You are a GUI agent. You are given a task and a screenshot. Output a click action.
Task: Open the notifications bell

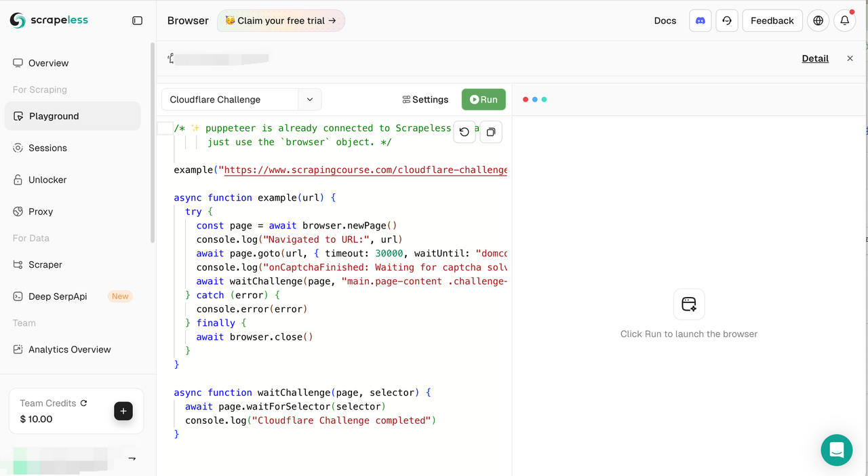coord(845,20)
